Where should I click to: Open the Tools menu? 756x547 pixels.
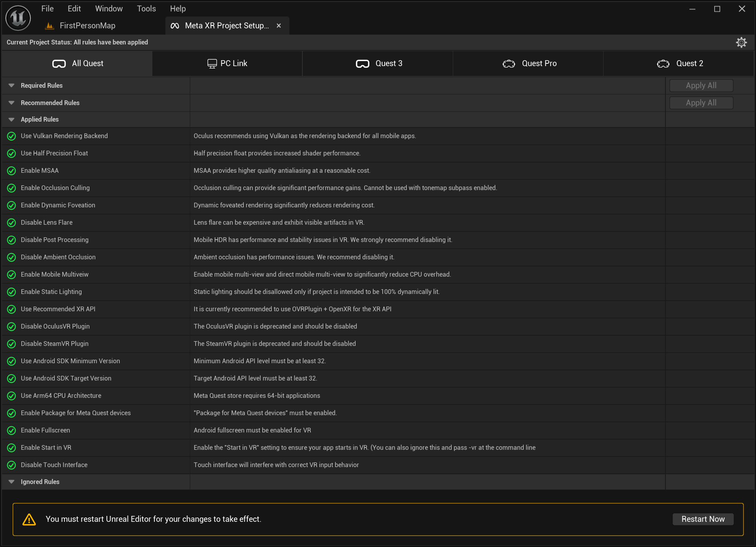click(x=146, y=8)
